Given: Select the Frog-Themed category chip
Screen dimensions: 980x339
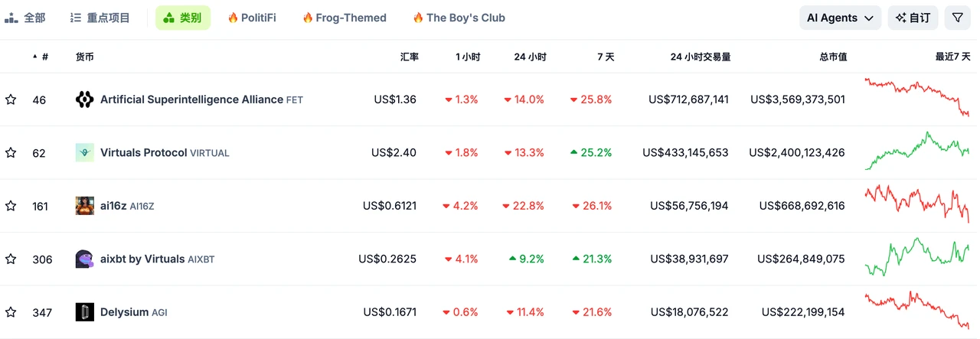Looking at the screenshot, I should [x=344, y=18].
